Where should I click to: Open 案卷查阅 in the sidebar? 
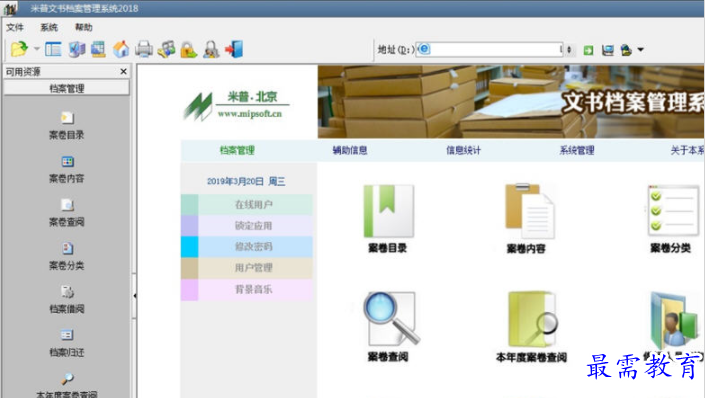(66, 213)
